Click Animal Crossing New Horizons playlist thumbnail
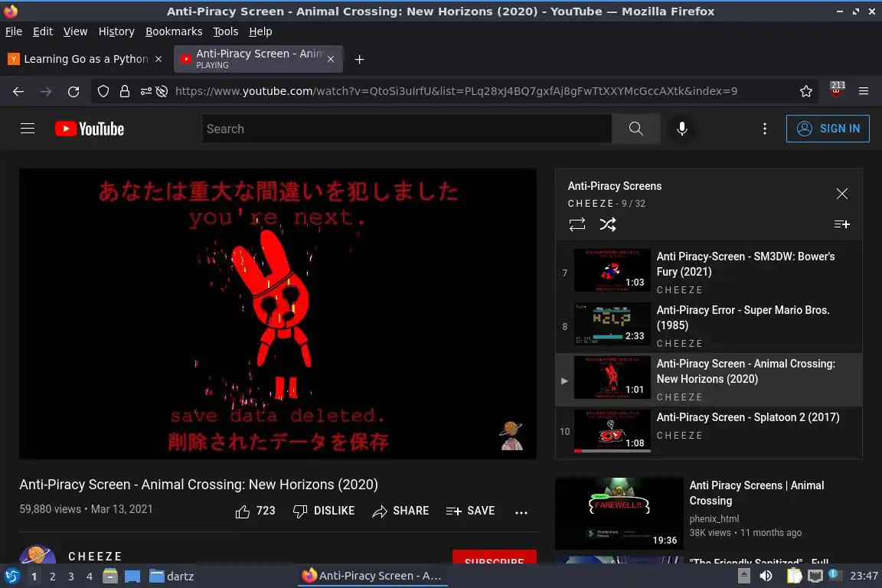Screen dimensions: 882x588 click(612, 377)
